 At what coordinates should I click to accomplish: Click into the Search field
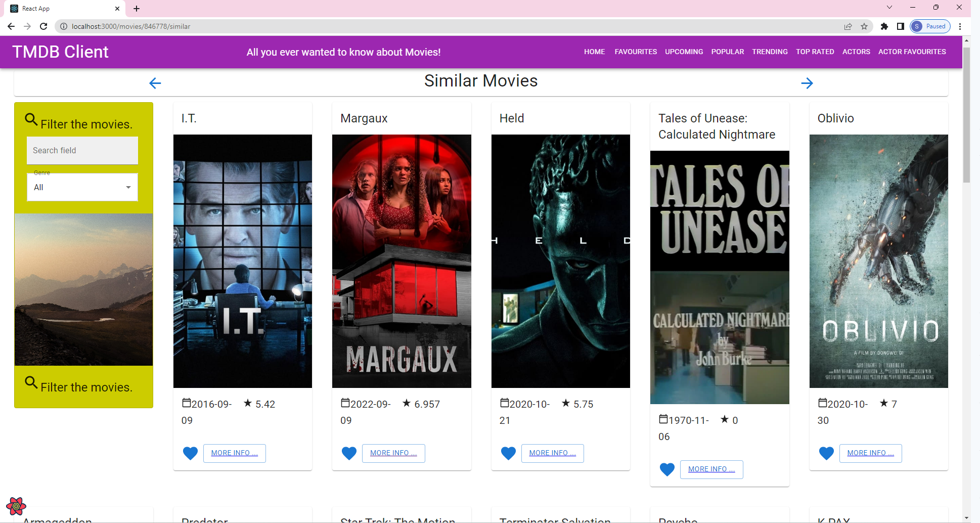(x=82, y=150)
